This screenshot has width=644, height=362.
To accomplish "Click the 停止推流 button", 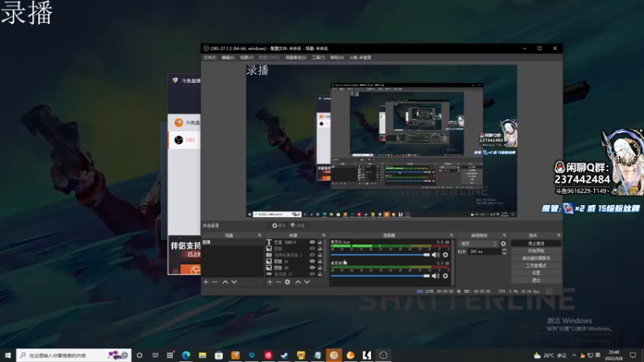I will [x=536, y=244].
